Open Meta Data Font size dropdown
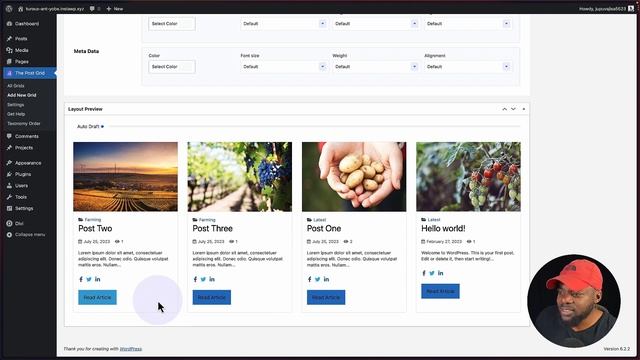This screenshot has width=640, height=360. point(284,67)
